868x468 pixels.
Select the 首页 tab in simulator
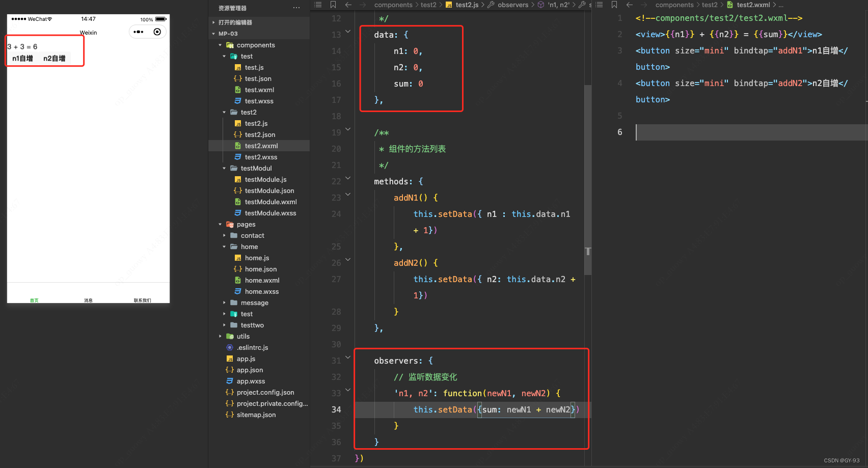[34, 300]
